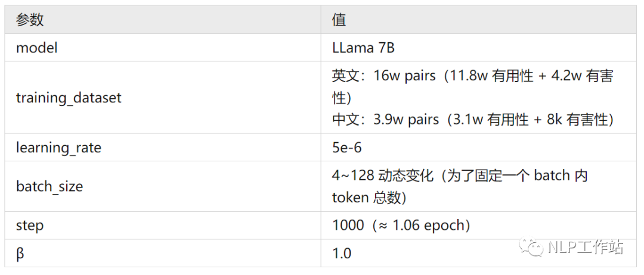Screen dimensions: 644x275
Task: Click the WeChat logo in the watermark
Action: coord(530,247)
